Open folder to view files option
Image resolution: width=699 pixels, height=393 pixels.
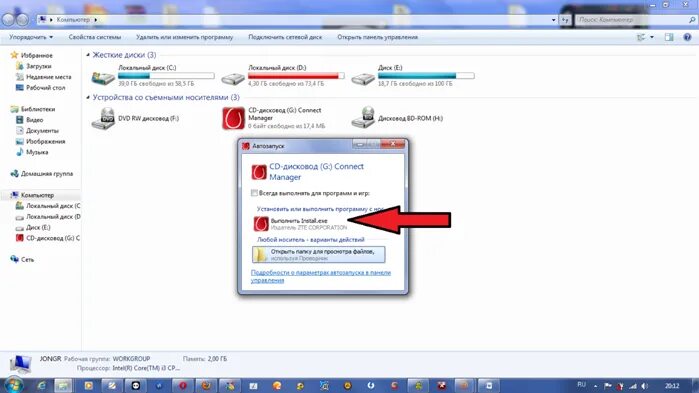pos(319,254)
